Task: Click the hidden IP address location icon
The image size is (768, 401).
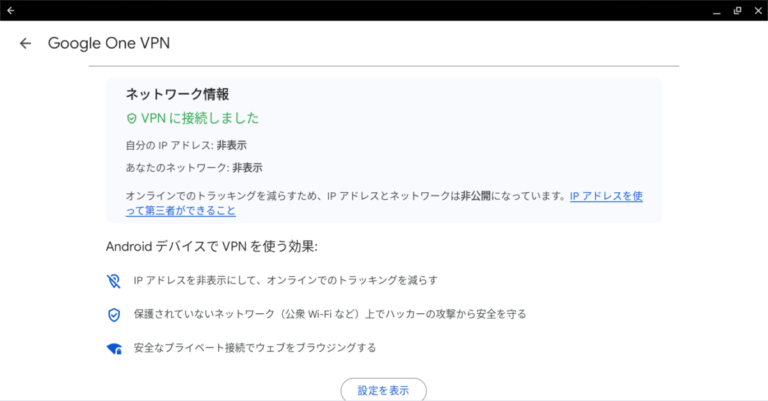Action: pos(114,281)
